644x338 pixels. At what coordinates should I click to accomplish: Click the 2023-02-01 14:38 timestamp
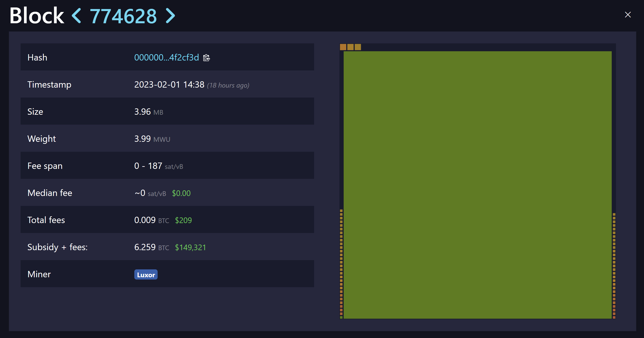pyautogui.click(x=169, y=84)
